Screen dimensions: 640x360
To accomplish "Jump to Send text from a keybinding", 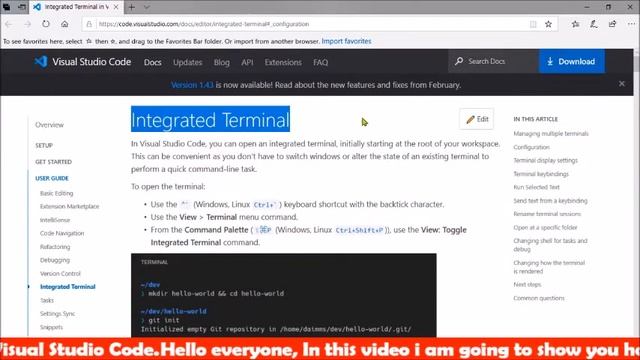I will [550, 201].
